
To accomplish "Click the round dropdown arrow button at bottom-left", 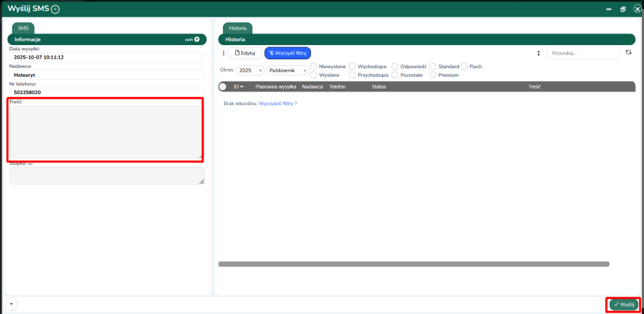I will tap(12, 304).
